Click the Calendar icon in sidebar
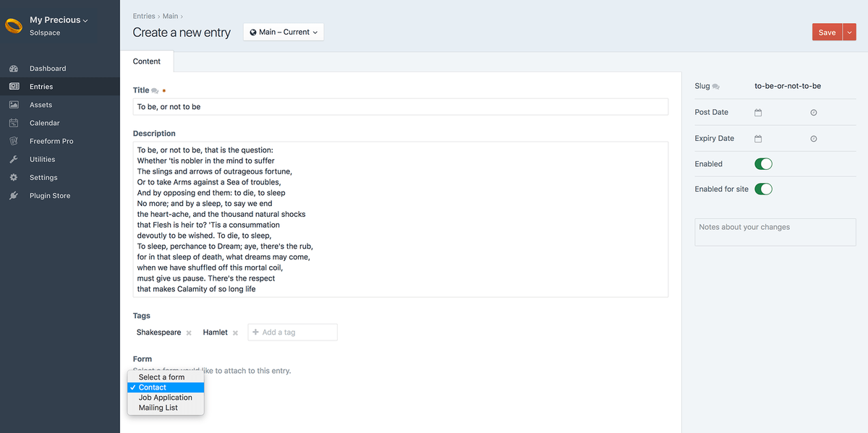Viewport: 868px width, 433px height. (x=14, y=123)
